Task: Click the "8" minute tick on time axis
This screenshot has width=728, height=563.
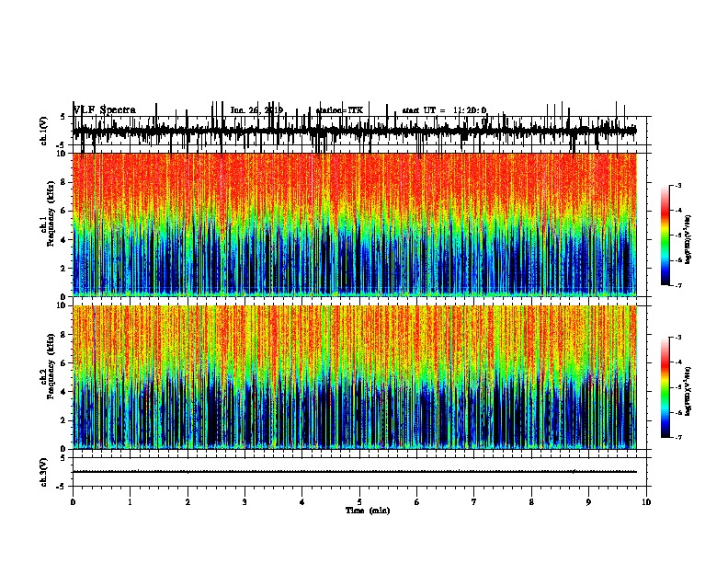Action: 531,502
